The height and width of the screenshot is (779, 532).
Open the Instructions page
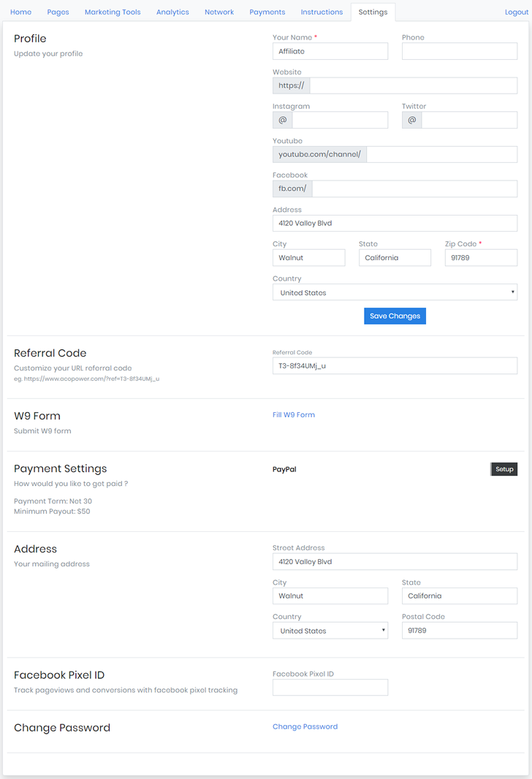(322, 12)
